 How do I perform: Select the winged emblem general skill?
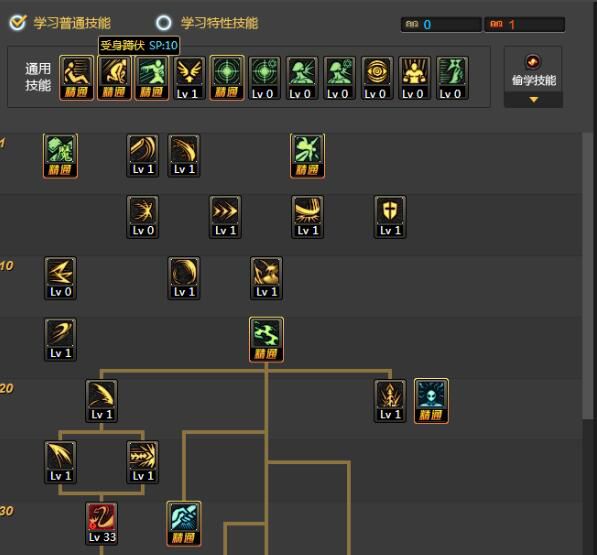[189, 78]
